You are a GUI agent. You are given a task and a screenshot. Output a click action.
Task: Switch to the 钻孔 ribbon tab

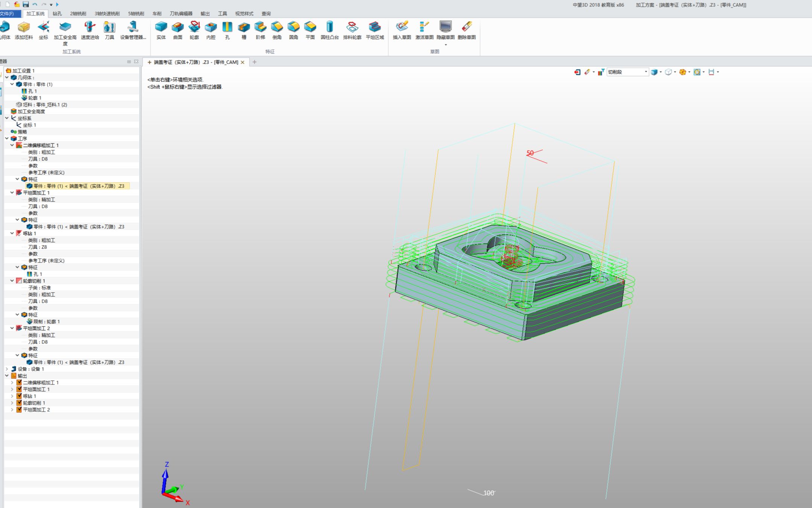(x=57, y=14)
